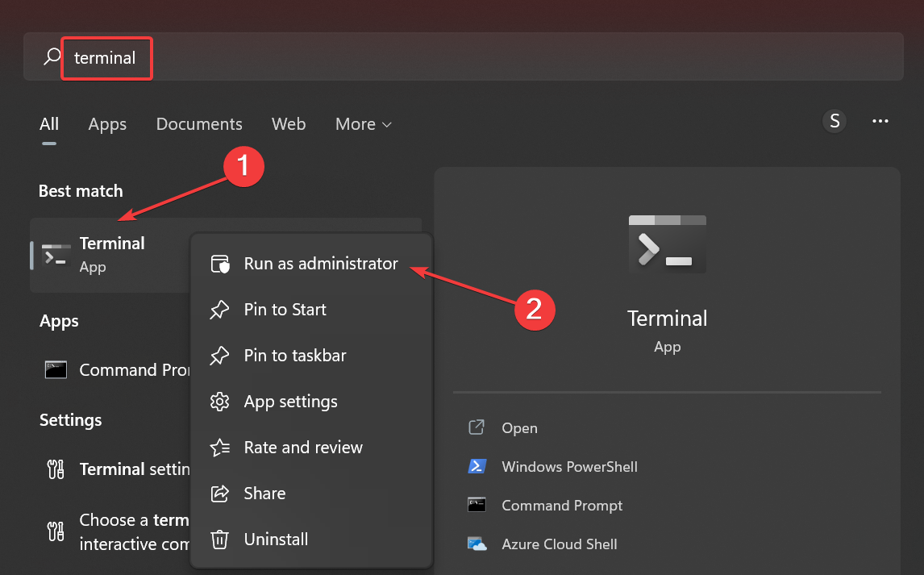Click the Terminal app icon in Best match

point(56,255)
